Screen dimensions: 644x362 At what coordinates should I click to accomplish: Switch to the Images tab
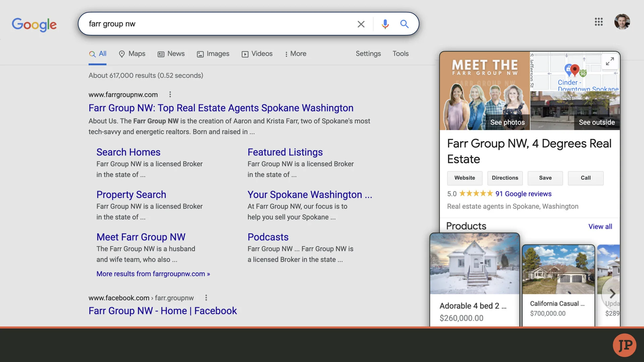pos(213,54)
